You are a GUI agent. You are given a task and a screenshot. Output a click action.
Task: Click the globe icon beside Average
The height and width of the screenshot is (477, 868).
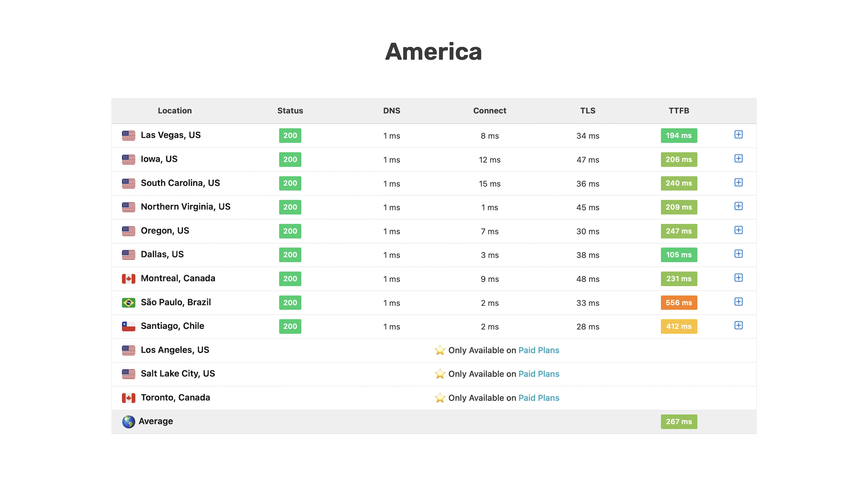click(128, 422)
